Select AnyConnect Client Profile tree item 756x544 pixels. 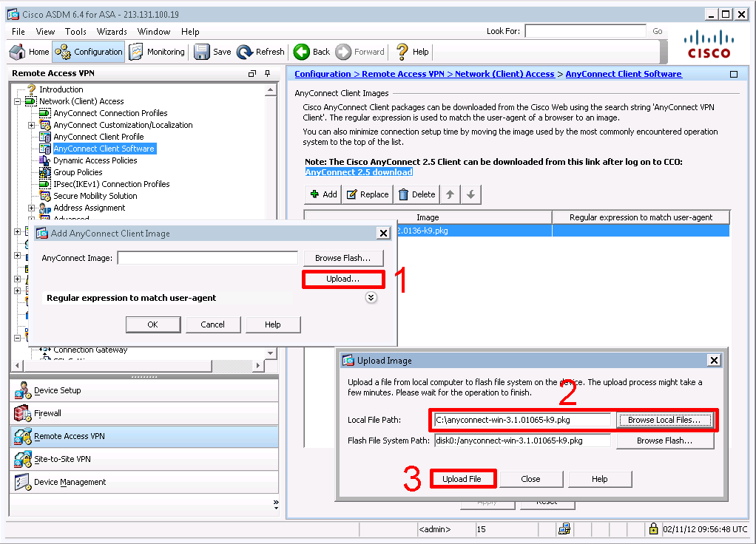98,137
